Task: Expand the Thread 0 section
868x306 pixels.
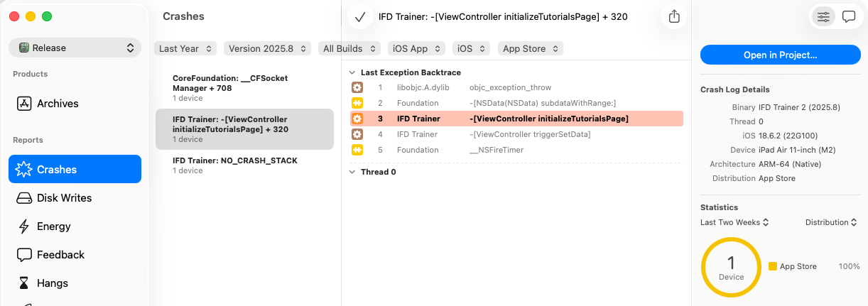Action: pos(353,172)
